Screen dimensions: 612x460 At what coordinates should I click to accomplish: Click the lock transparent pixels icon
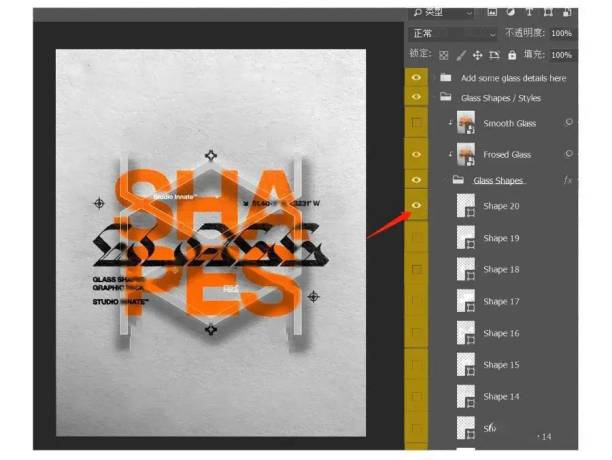444,55
